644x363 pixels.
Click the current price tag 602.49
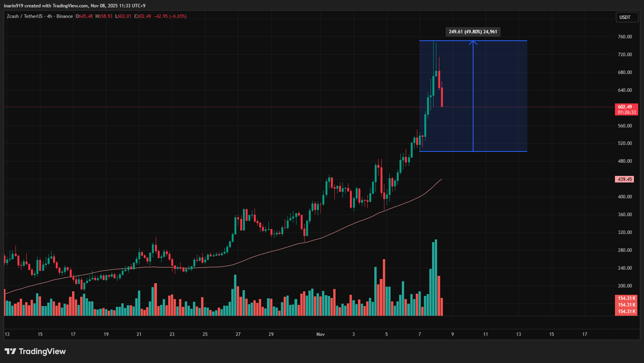[625, 107]
